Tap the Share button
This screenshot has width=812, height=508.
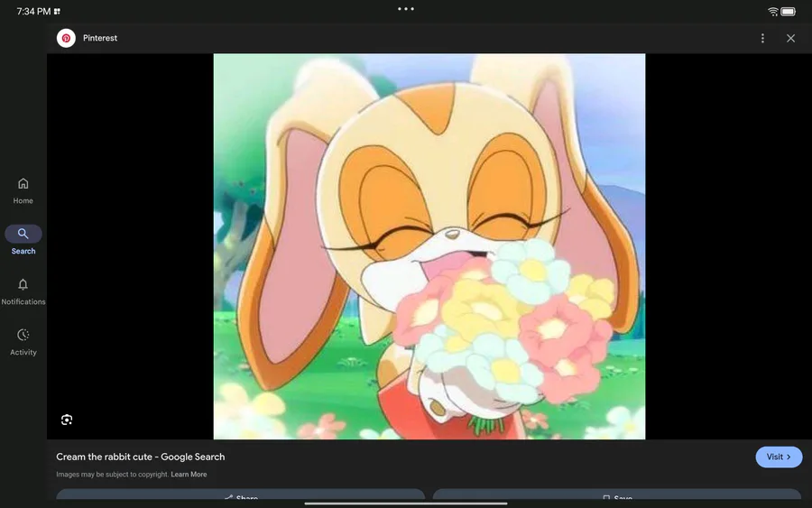[240, 495]
